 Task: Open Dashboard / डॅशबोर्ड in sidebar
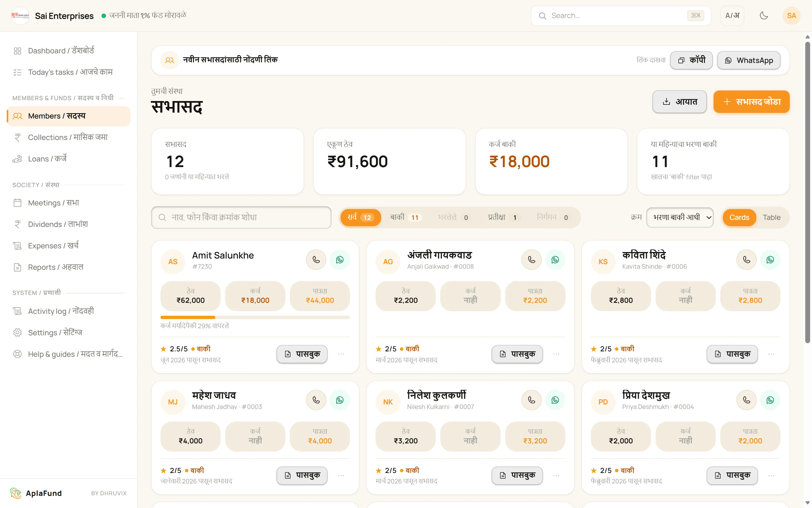[69, 51]
